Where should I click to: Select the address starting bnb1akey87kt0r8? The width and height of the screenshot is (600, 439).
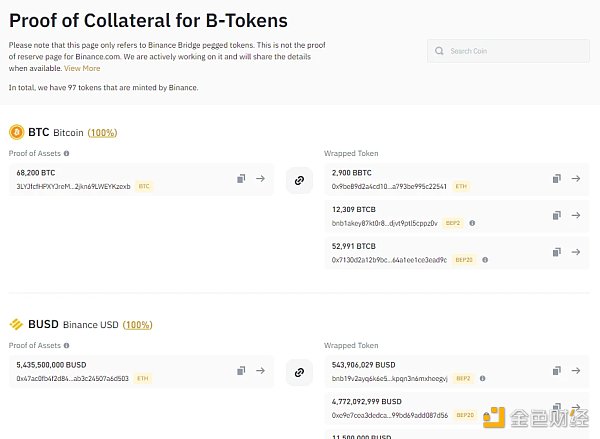click(385, 223)
